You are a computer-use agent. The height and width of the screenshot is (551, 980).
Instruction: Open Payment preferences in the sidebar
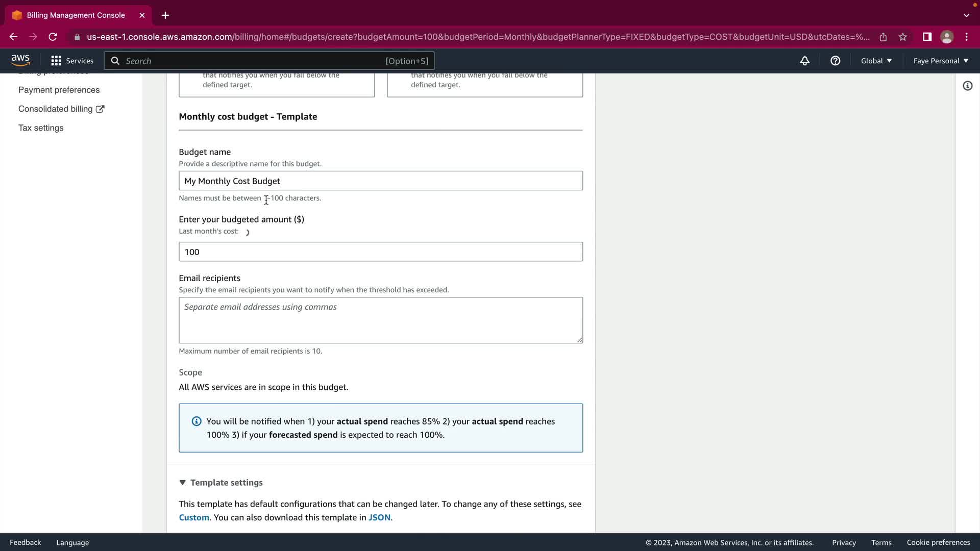pyautogui.click(x=59, y=90)
